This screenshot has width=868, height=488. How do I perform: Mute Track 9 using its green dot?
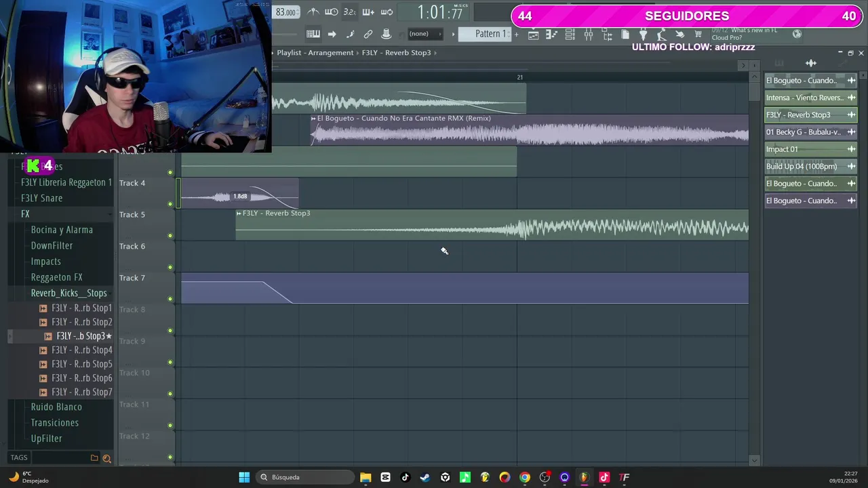170,362
